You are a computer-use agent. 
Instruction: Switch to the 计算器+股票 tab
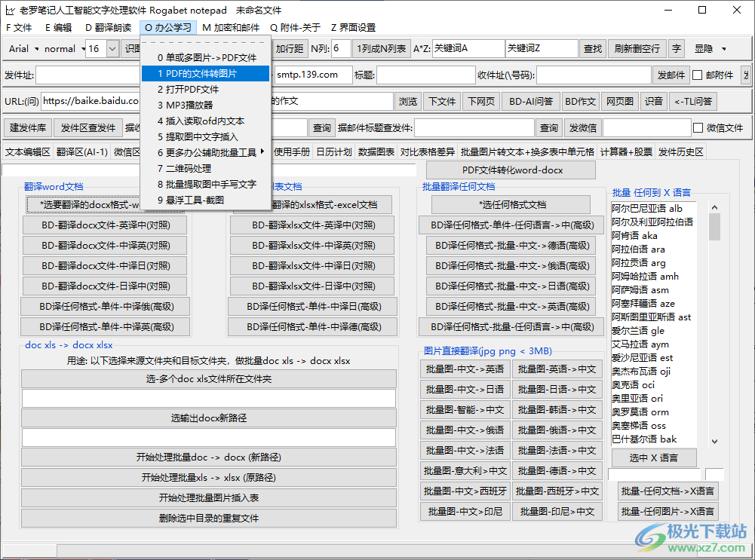(x=627, y=152)
